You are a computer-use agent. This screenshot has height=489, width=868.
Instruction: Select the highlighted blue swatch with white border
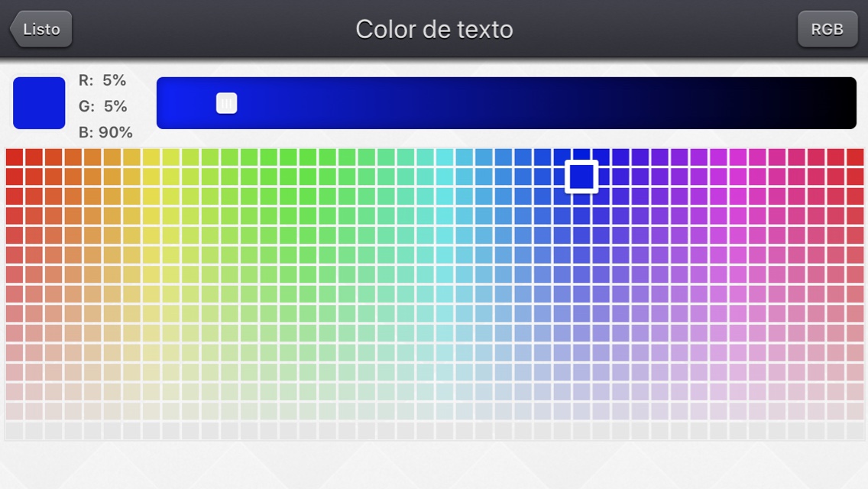pyautogui.click(x=581, y=176)
